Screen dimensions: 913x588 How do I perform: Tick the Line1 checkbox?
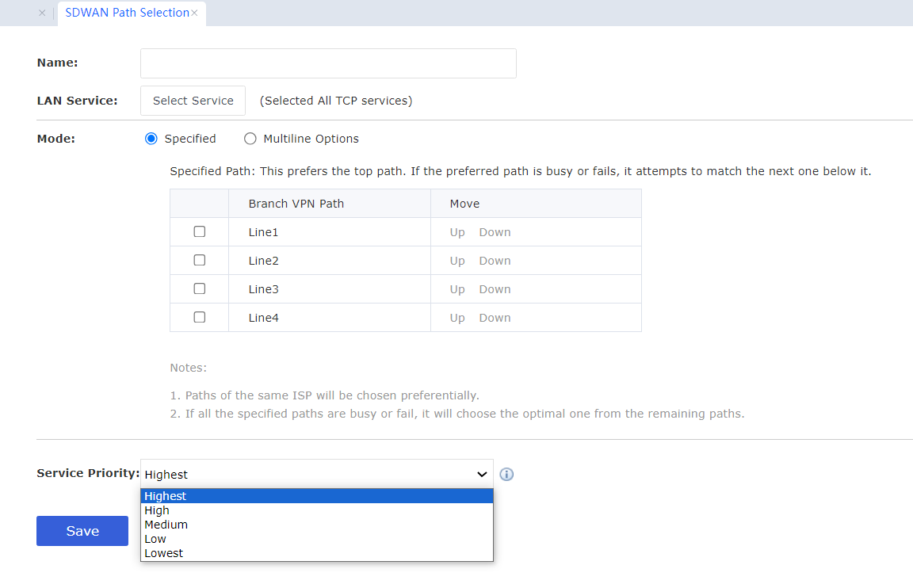pos(200,232)
